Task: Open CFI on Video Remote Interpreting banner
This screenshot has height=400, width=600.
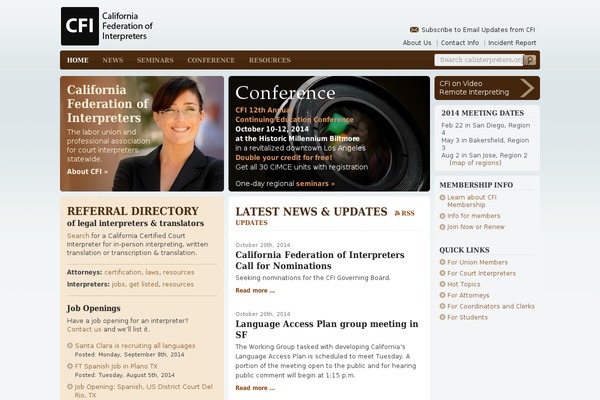Action: click(x=487, y=88)
